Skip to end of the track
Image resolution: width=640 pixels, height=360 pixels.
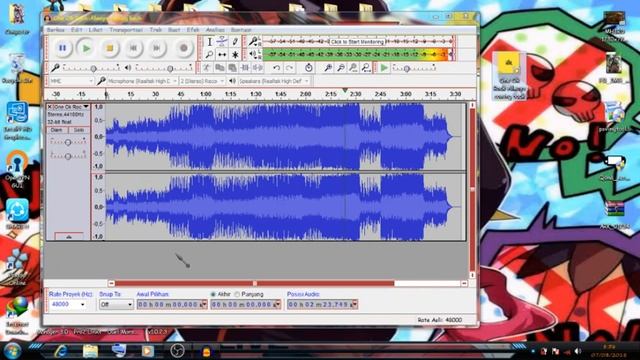156,48
